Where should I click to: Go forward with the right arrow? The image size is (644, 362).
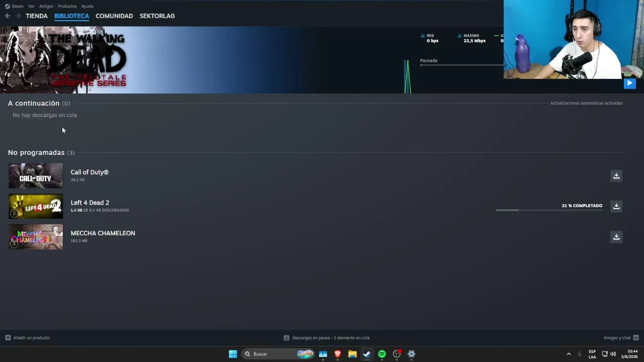[x=18, y=16]
